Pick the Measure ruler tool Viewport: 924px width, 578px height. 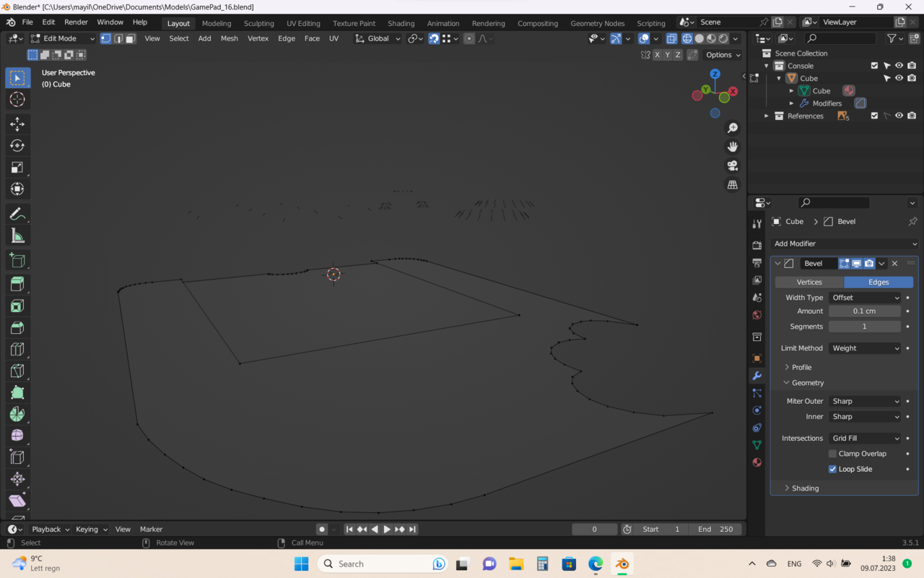click(17, 236)
